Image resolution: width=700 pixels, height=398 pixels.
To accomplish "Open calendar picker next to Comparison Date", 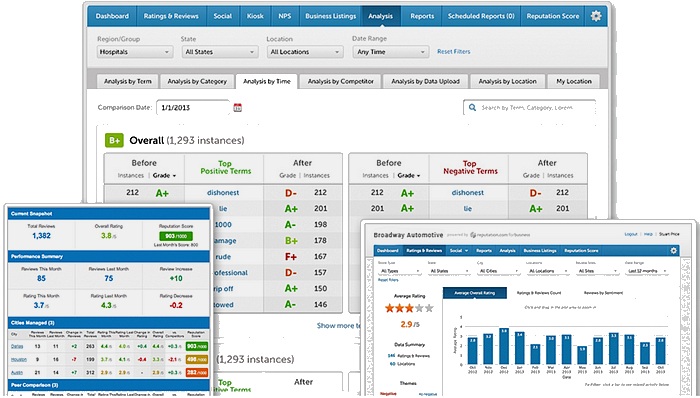I will 238,108.
